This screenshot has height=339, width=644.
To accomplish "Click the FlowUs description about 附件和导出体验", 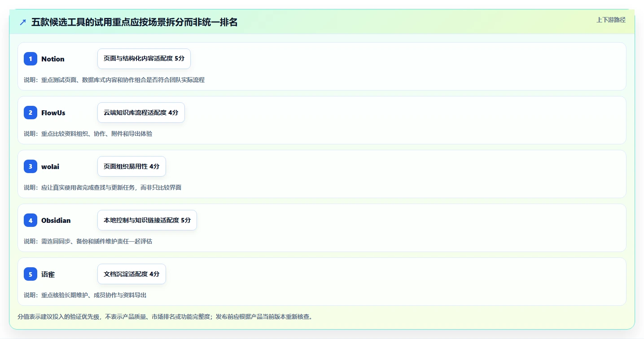I will tap(88, 134).
